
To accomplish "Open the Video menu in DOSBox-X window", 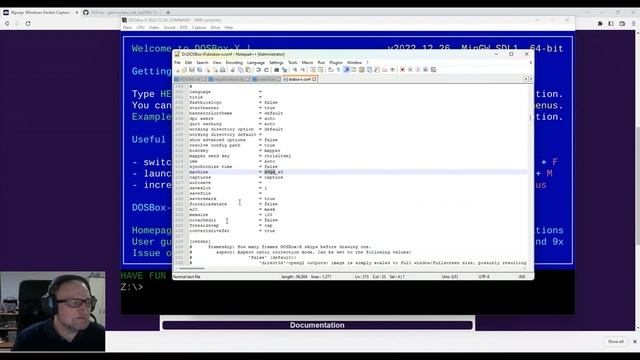I will (x=154, y=27).
